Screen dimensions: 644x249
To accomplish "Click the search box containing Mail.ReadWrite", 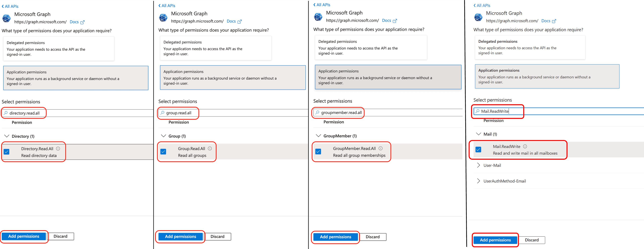I will [x=559, y=111].
